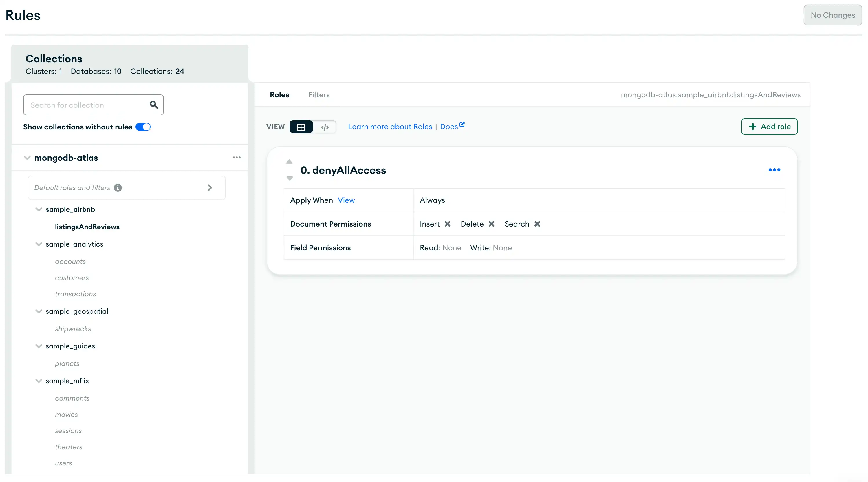
Task: Select the Roles tab
Action: pos(279,94)
